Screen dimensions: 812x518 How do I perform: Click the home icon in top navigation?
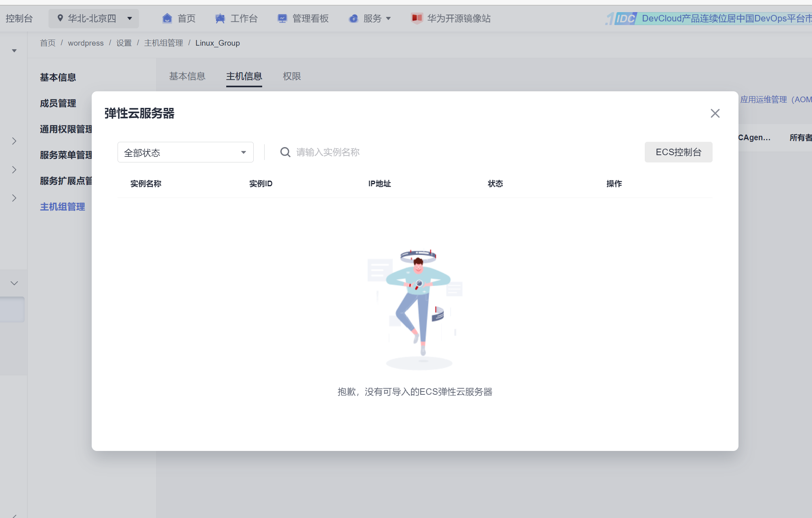coord(167,19)
